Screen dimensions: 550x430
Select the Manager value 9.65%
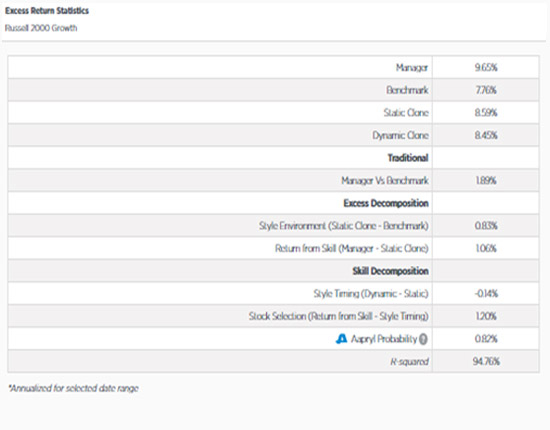pos(486,67)
